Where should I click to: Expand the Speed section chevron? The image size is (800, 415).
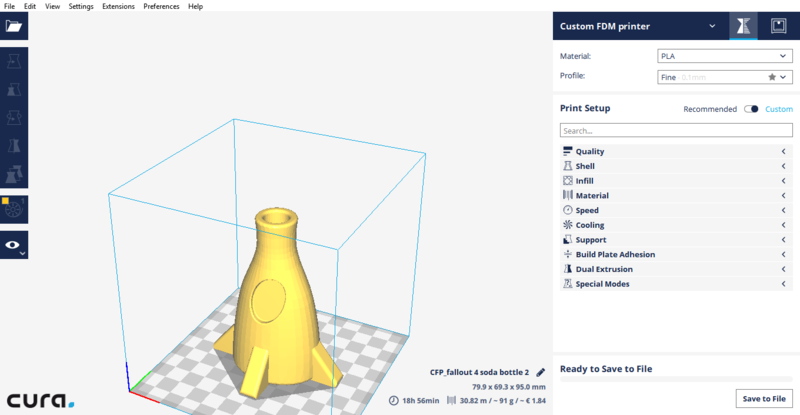[783, 210]
